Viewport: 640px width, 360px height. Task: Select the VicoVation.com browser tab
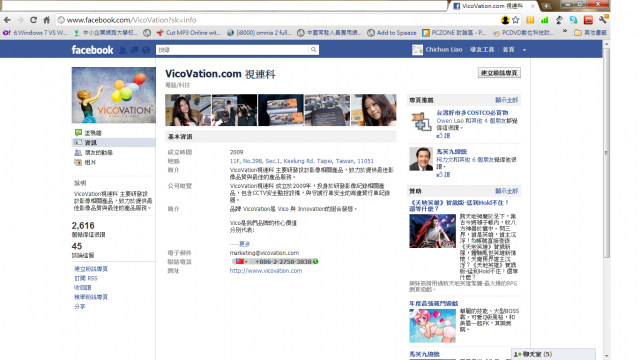click(493, 6)
